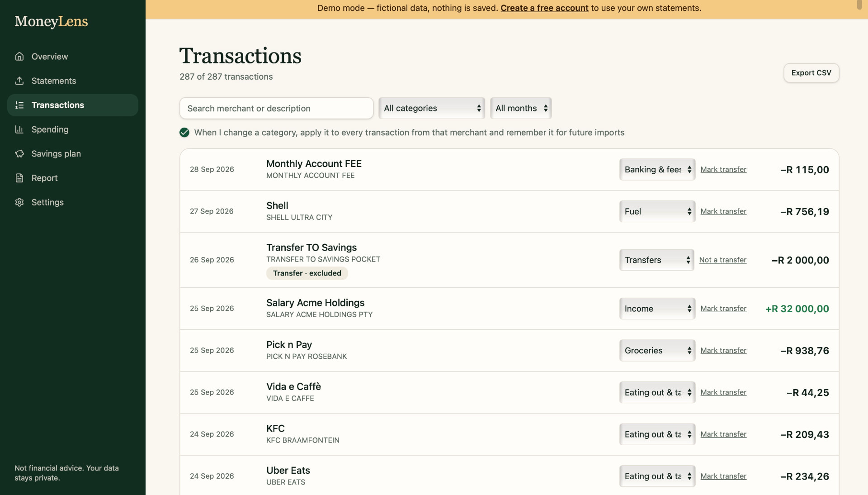The width and height of the screenshot is (868, 495).
Task: Click the Transfer · excluded badge
Action: [307, 273]
